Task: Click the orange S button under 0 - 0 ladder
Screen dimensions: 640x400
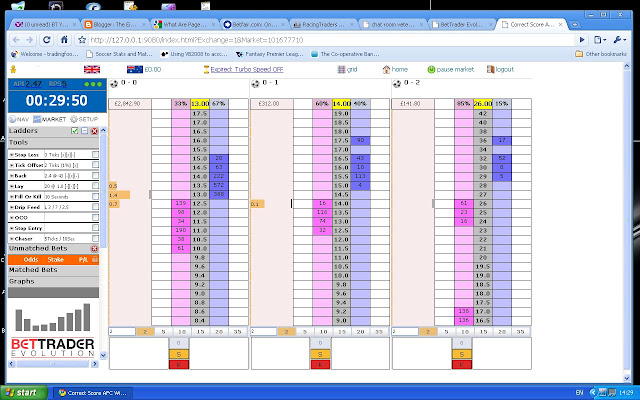Action: 179,354
